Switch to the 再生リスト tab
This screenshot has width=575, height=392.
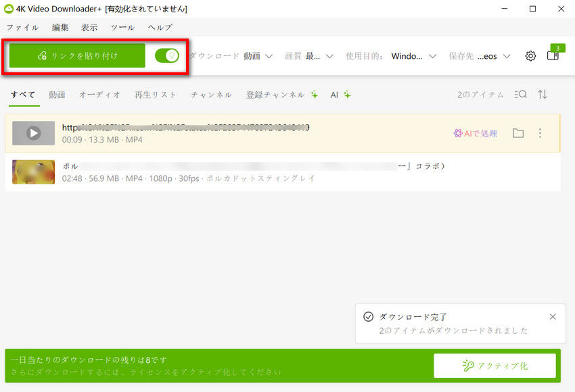(x=155, y=95)
